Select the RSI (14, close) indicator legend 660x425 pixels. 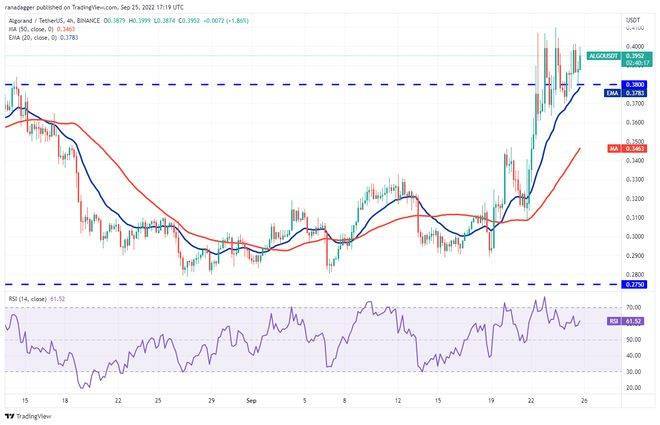[x=28, y=297]
